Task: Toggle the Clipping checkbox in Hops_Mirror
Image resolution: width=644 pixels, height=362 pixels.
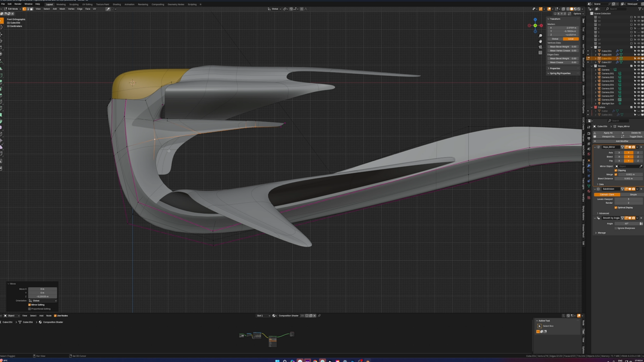Action: pyautogui.click(x=616, y=170)
